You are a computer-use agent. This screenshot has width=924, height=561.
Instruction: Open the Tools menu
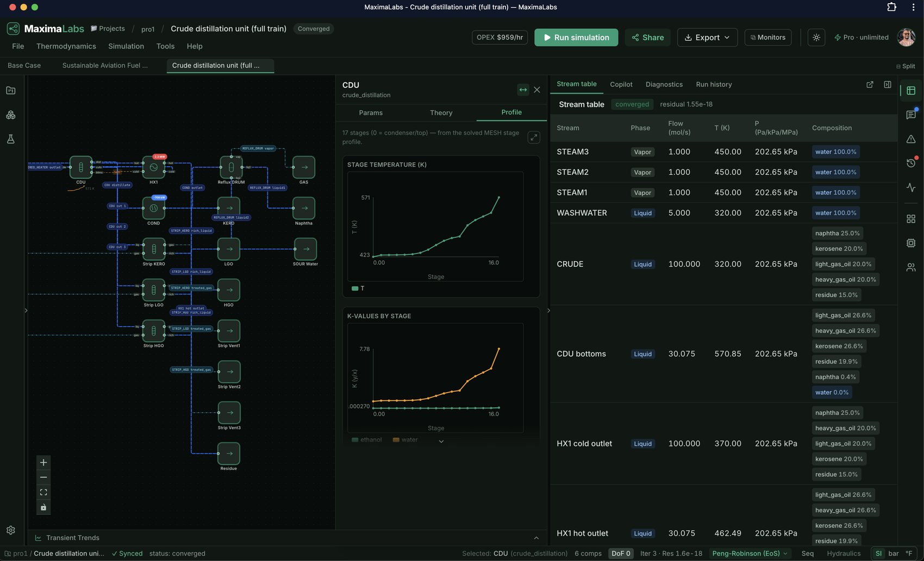pyautogui.click(x=165, y=46)
